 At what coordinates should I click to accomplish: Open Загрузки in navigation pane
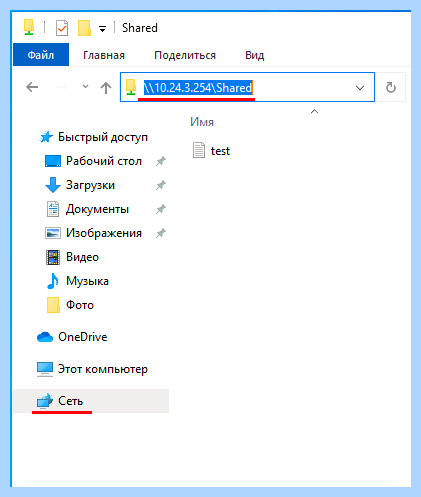[90, 185]
